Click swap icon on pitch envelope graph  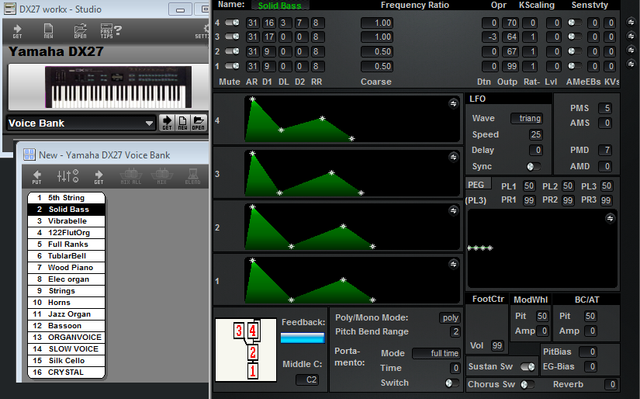coord(610,219)
